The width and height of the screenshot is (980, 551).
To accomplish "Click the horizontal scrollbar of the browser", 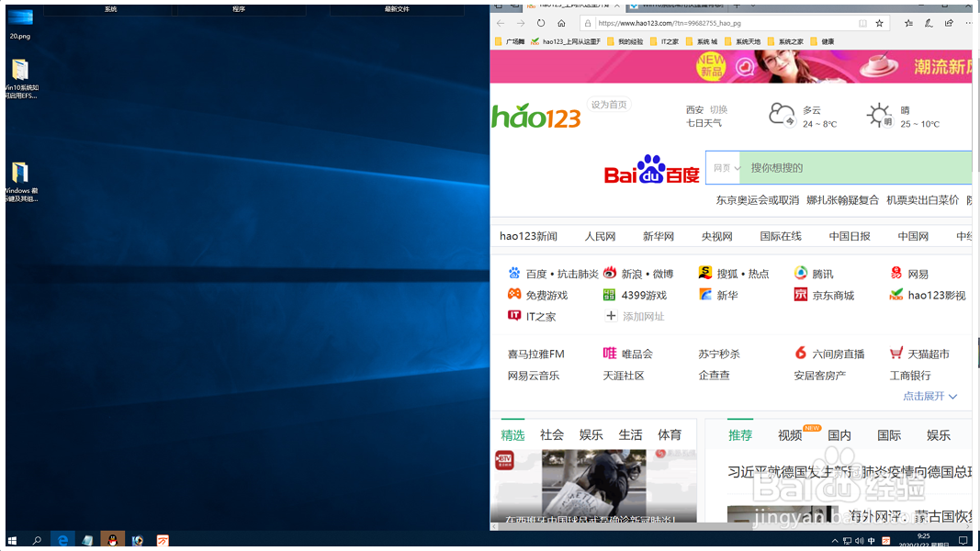I will [731, 526].
